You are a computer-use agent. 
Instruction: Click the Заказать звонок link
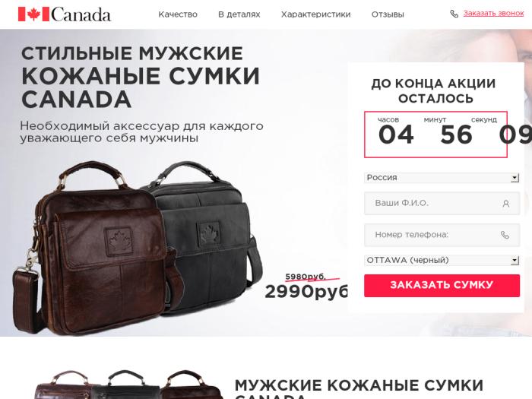coord(494,13)
